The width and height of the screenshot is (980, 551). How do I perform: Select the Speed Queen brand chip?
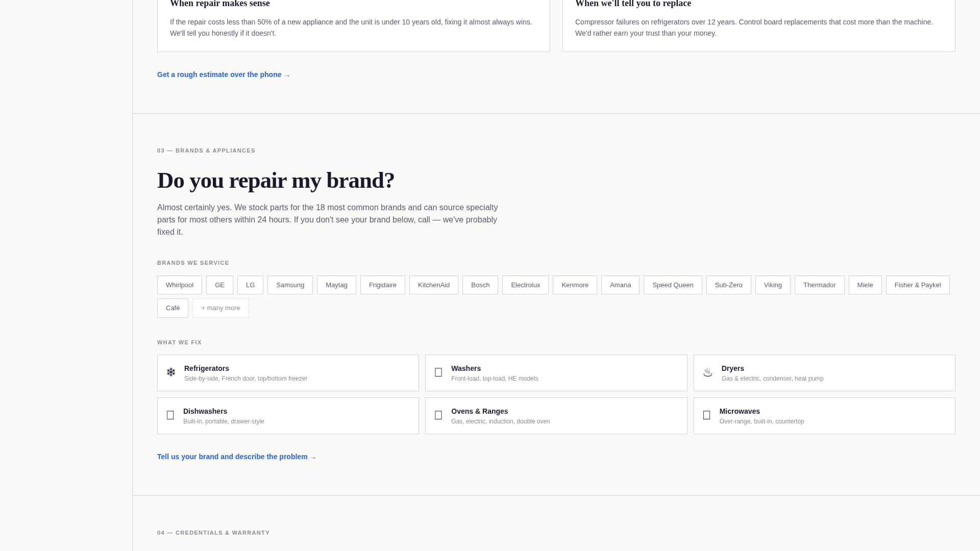pyautogui.click(x=673, y=285)
